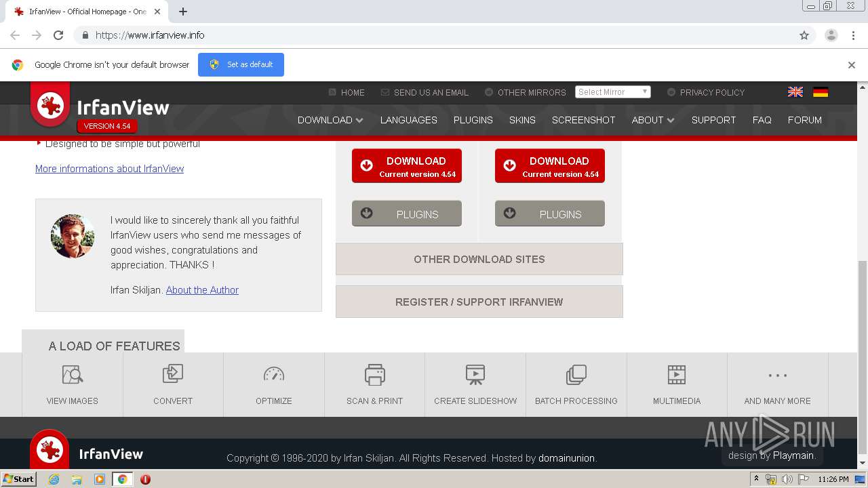868x488 pixels.
Task: Open Internet Explorer from taskbar
Action: point(54,479)
